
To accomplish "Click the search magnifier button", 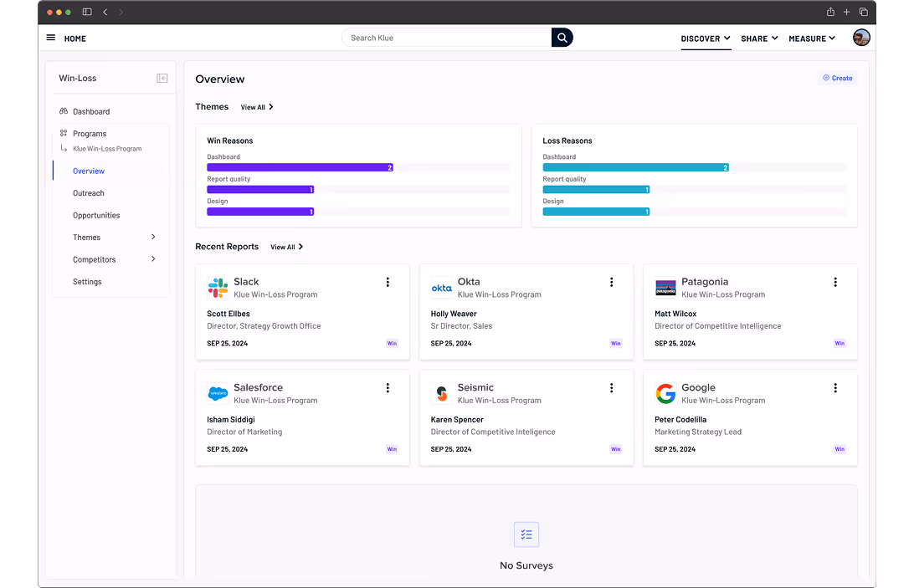I will tap(562, 38).
